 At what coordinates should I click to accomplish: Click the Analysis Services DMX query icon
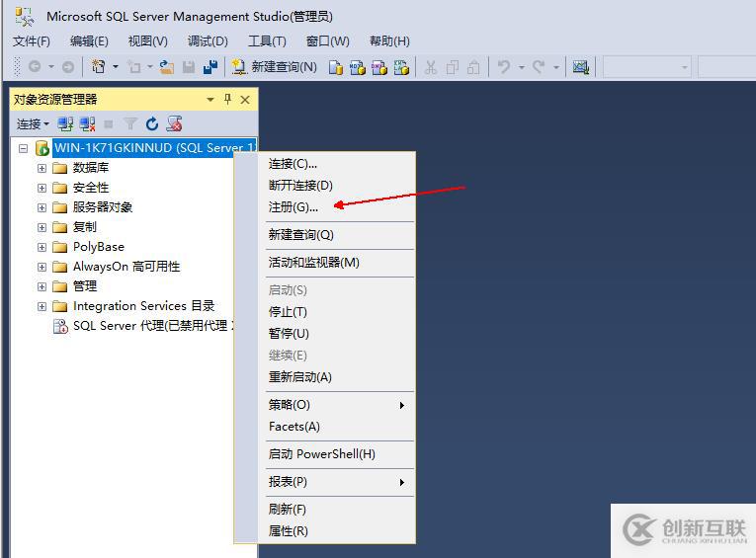click(x=379, y=67)
